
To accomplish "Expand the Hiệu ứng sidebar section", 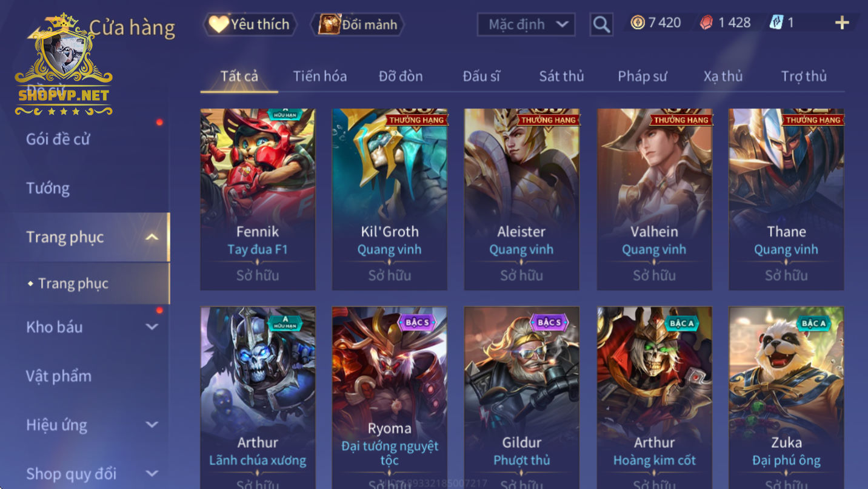I will [x=152, y=425].
